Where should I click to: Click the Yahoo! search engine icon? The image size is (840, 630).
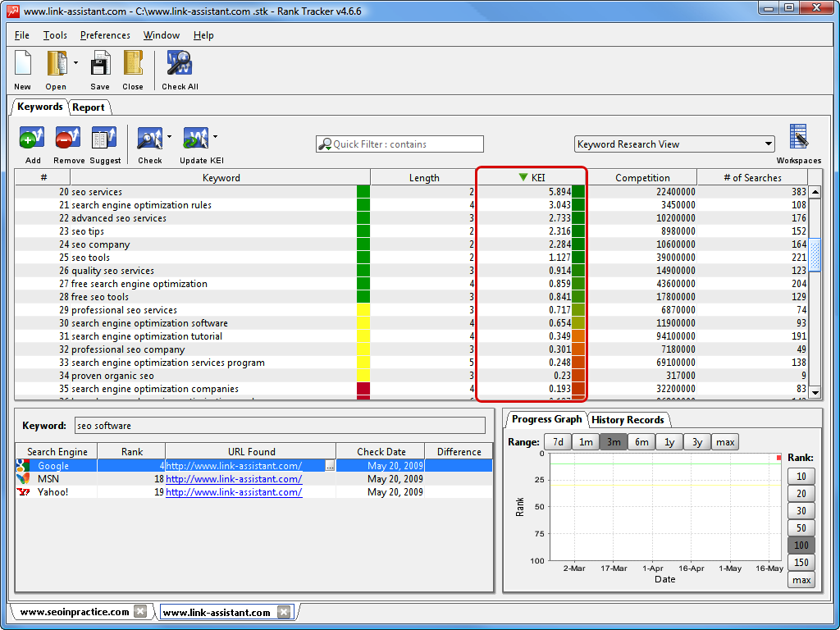(x=23, y=492)
